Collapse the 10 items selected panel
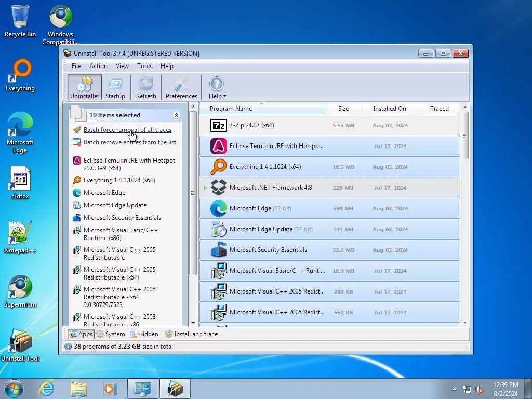 pyautogui.click(x=177, y=115)
